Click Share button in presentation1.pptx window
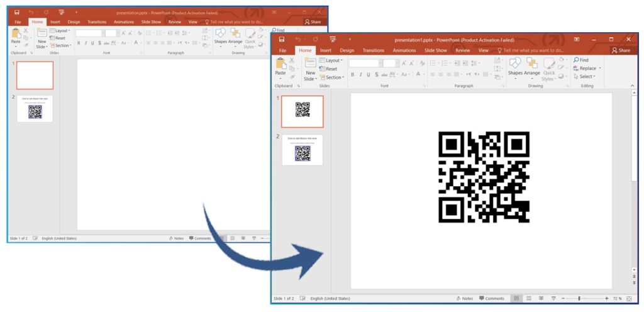This screenshot has width=644, height=312. (620, 50)
